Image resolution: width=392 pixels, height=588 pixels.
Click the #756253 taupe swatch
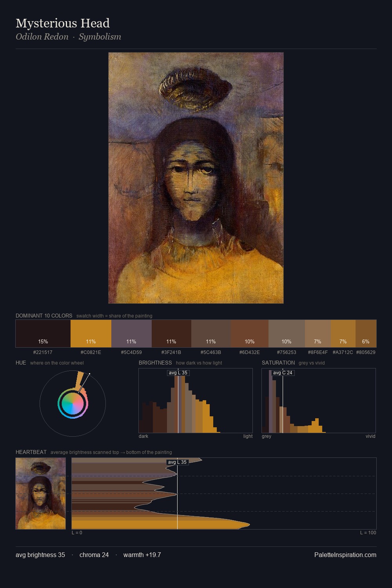[287, 334]
